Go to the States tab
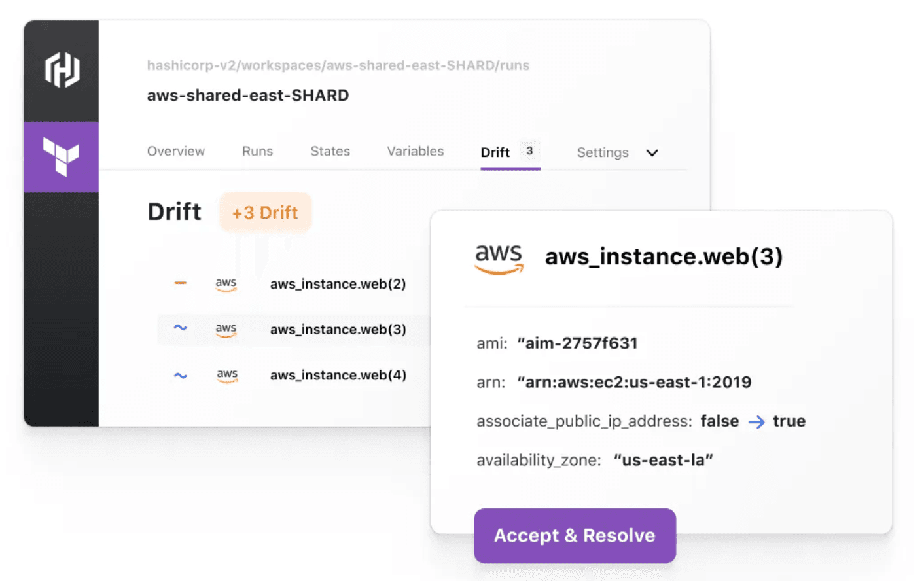The height and width of the screenshot is (581, 924). pos(330,152)
